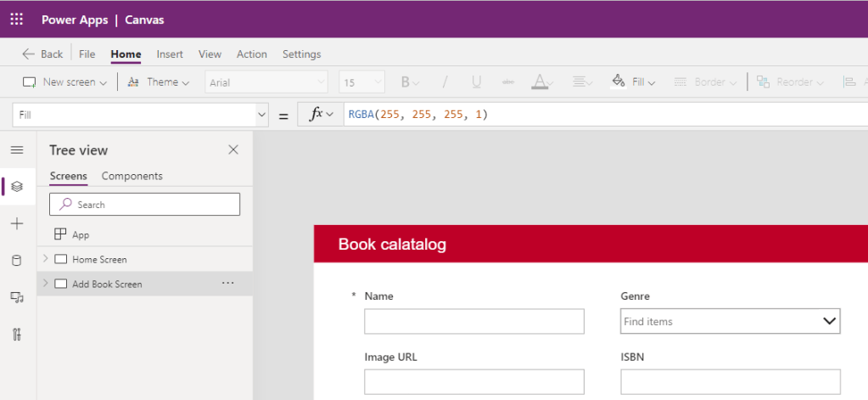Toggle italic text formatting
The width and height of the screenshot is (868, 400).
445,82
